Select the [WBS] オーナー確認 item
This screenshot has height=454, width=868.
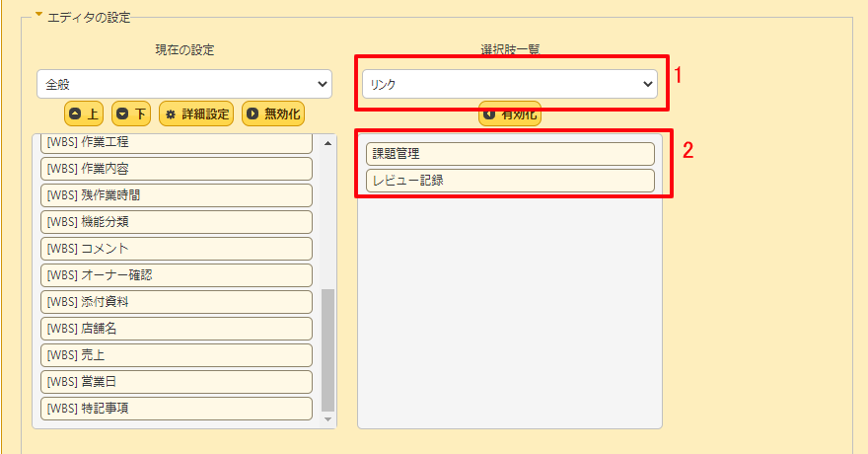click(177, 275)
